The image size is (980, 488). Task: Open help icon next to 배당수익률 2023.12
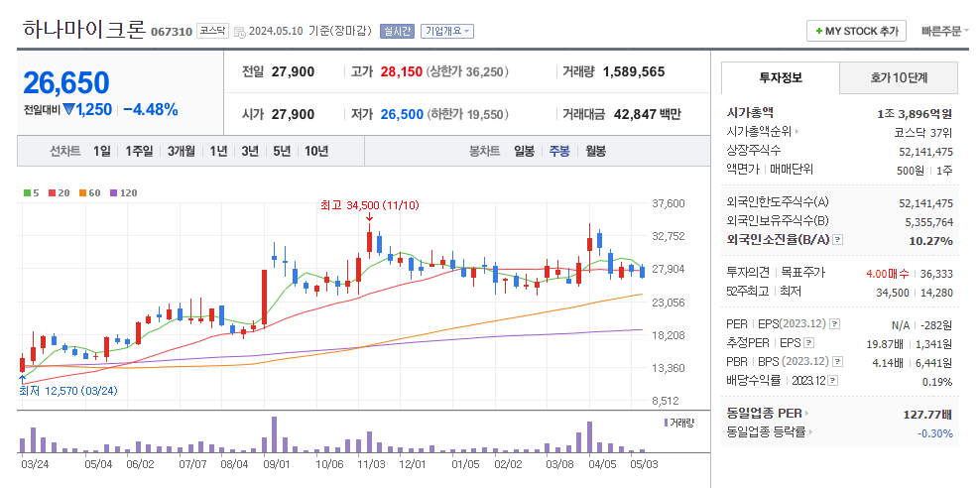[833, 381]
